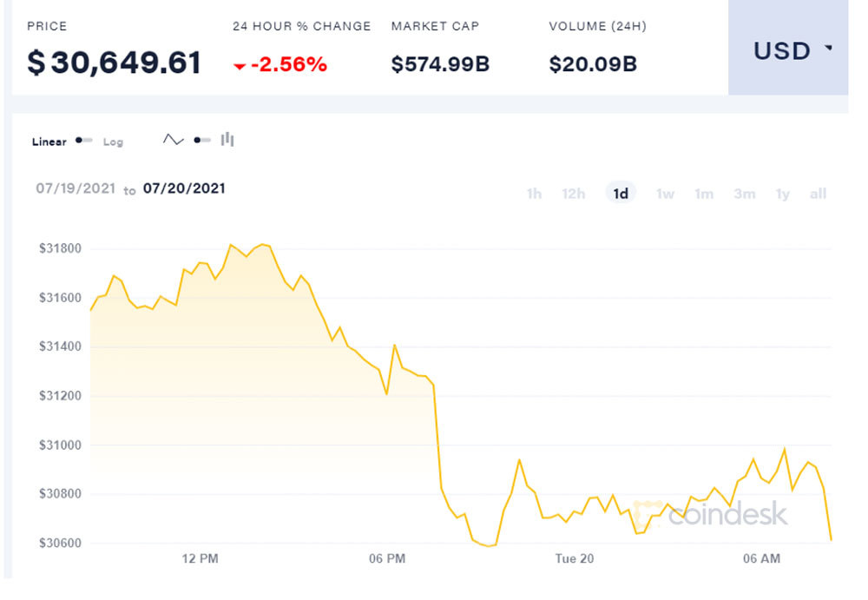Select the 1d time range
Image resolution: width=868 pixels, height=600 pixels.
pyautogui.click(x=621, y=194)
